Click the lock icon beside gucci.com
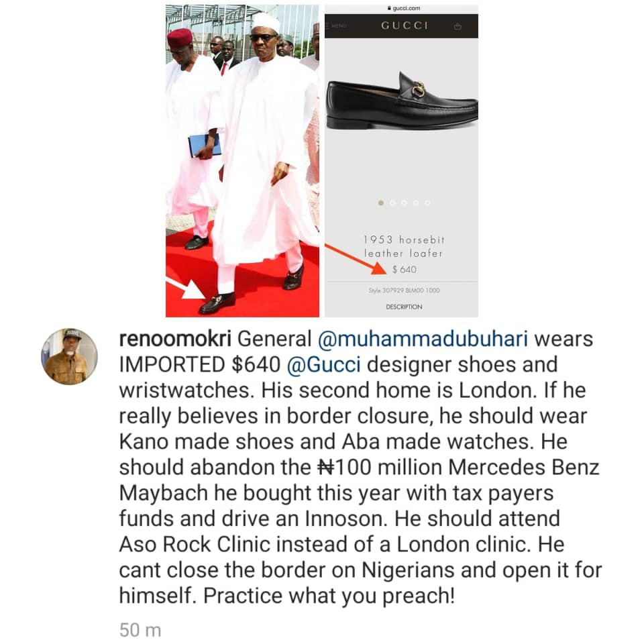 389,8
